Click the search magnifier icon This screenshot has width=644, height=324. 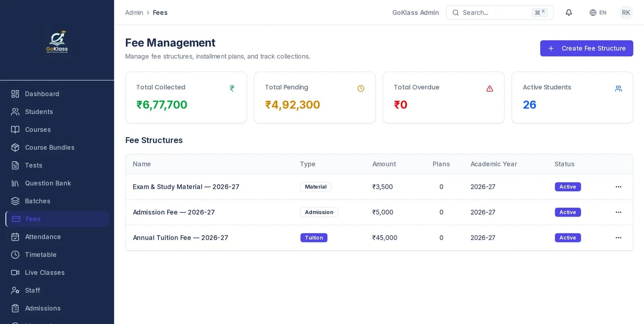coord(456,12)
